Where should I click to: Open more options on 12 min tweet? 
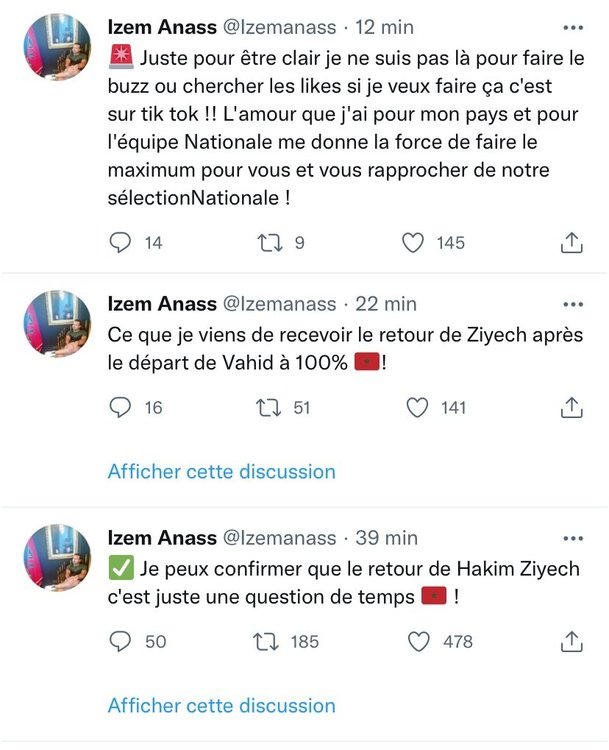point(573,28)
